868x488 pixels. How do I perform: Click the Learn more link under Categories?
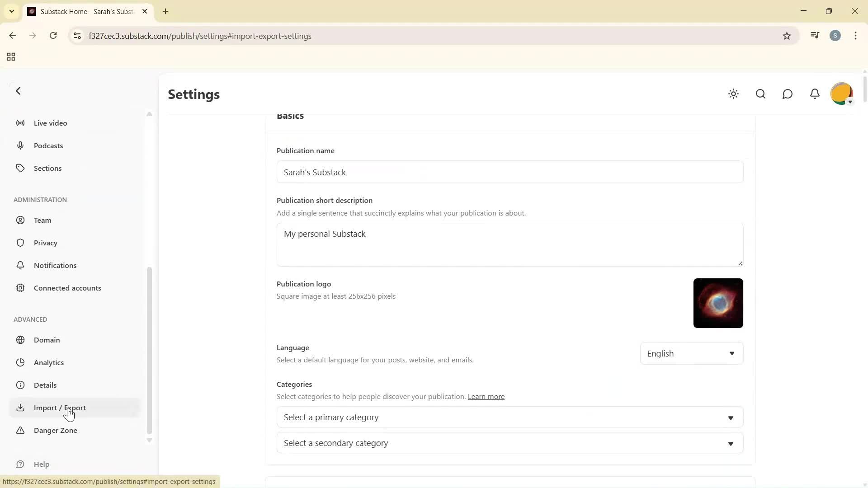coord(486,396)
